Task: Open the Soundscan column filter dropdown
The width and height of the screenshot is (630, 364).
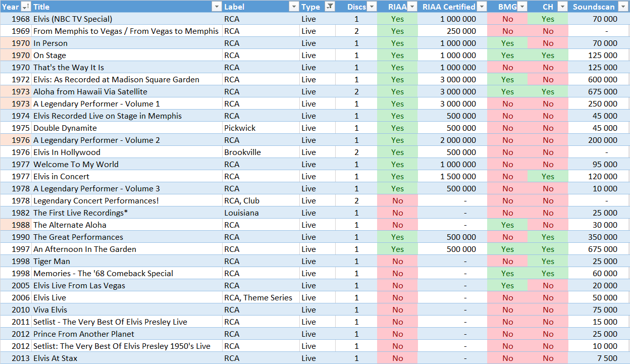Action: point(623,7)
